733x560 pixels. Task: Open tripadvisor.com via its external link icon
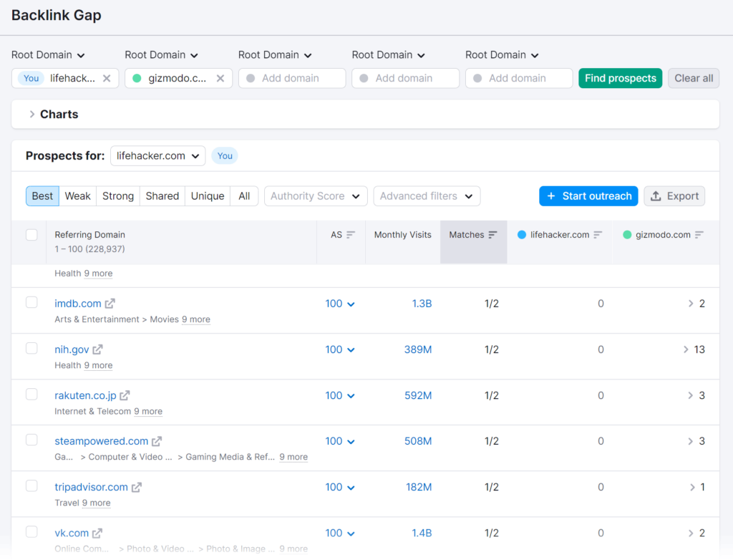[x=136, y=487]
